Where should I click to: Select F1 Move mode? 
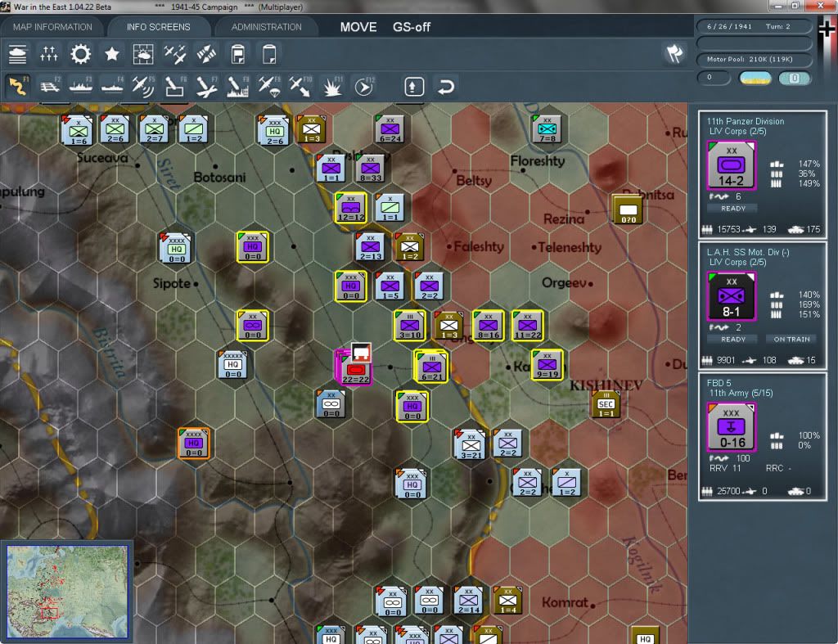point(18,86)
